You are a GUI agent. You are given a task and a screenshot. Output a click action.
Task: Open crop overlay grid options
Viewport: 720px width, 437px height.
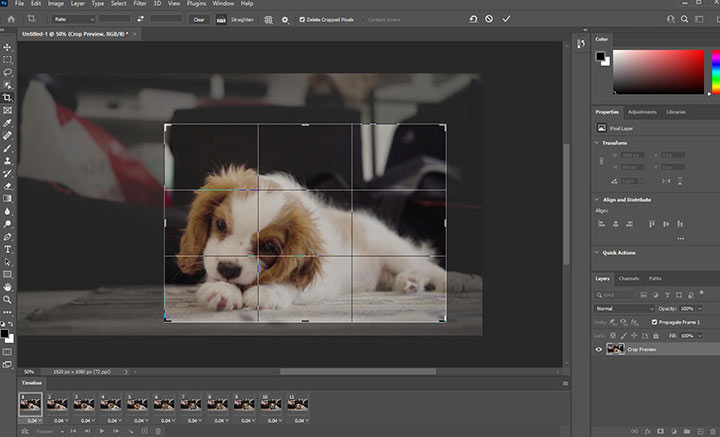click(x=268, y=19)
